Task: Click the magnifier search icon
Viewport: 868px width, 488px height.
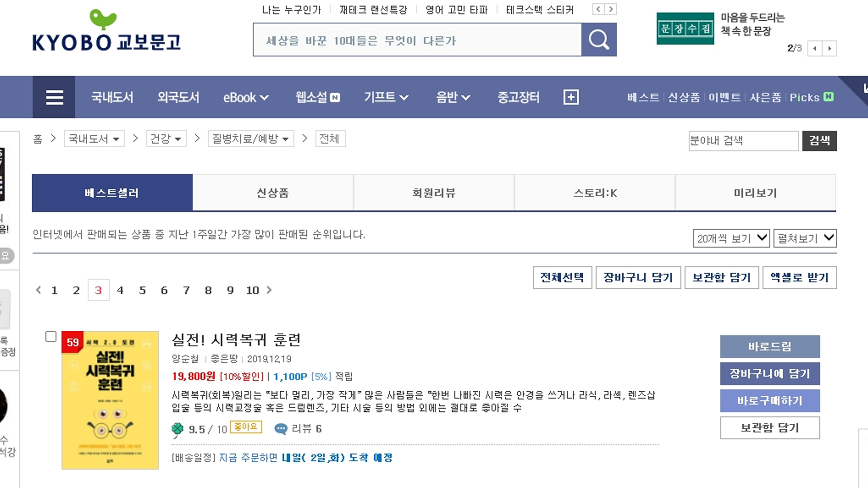Action: click(599, 40)
